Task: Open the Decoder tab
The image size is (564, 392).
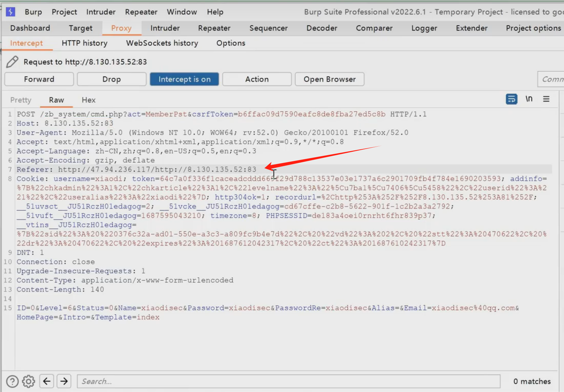Action: point(322,28)
